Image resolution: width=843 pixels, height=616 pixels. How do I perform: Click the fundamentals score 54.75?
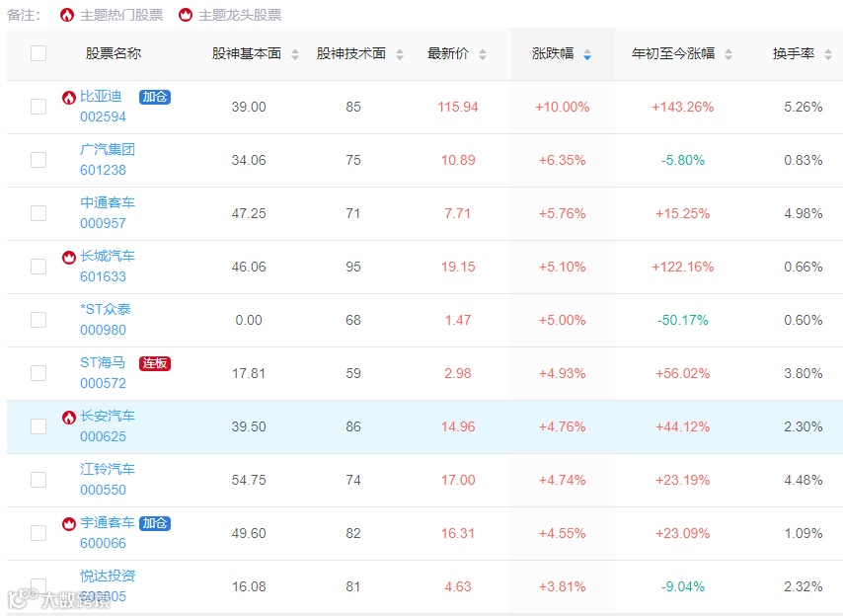coord(249,480)
